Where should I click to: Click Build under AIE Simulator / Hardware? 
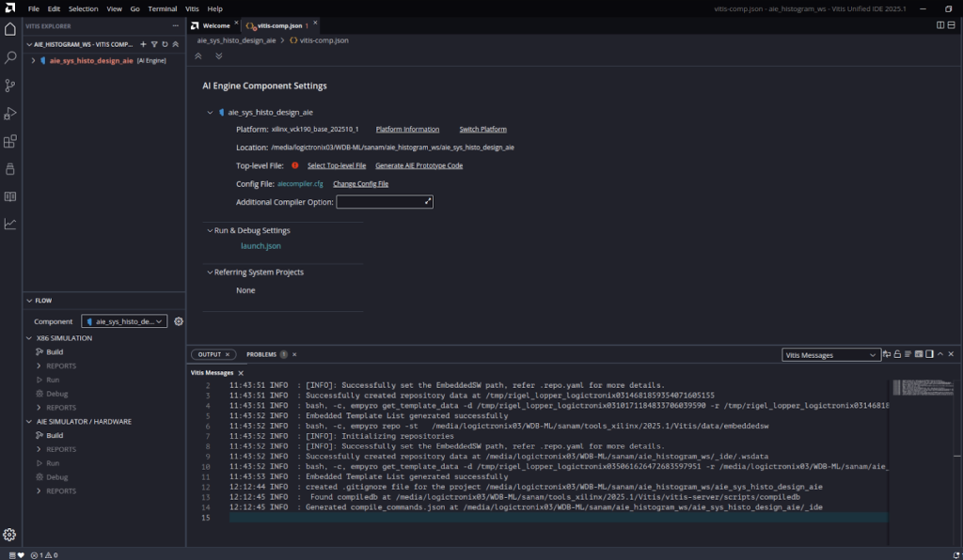(x=55, y=435)
